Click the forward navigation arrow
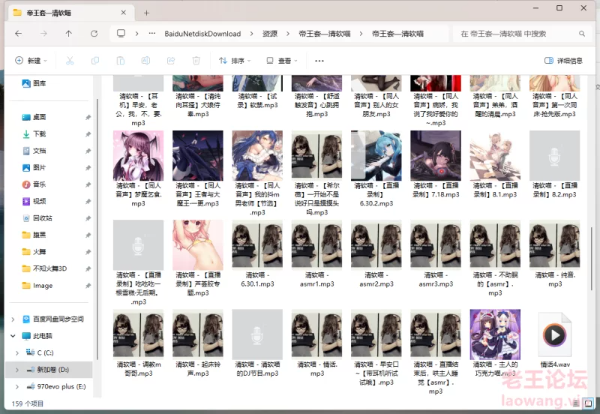The image size is (600, 414). (44, 34)
